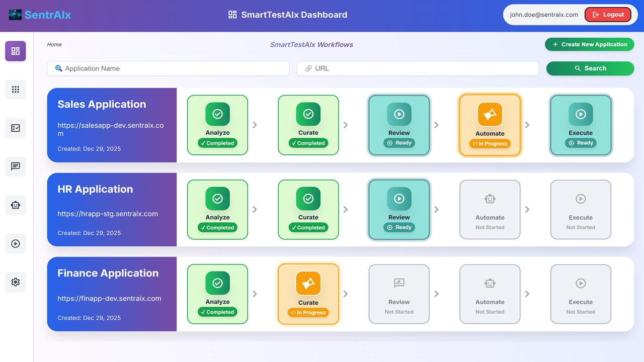Image resolution: width=644 pixels, height=362 pixels.
Task: Click the Finance Application title
Action: pos(108,273)
